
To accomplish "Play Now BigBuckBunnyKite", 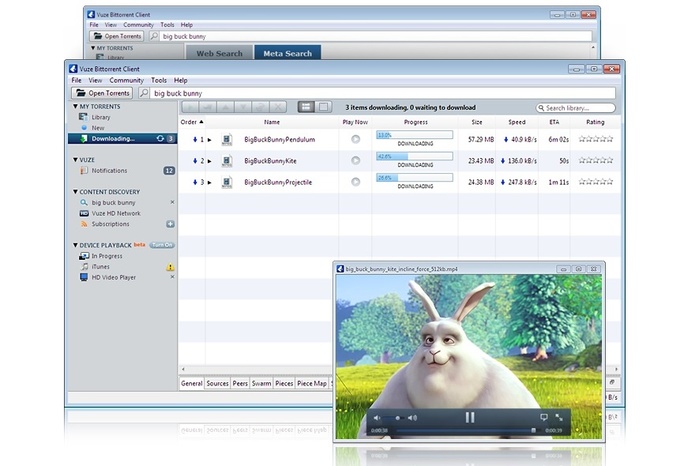I will pos(355,160).
